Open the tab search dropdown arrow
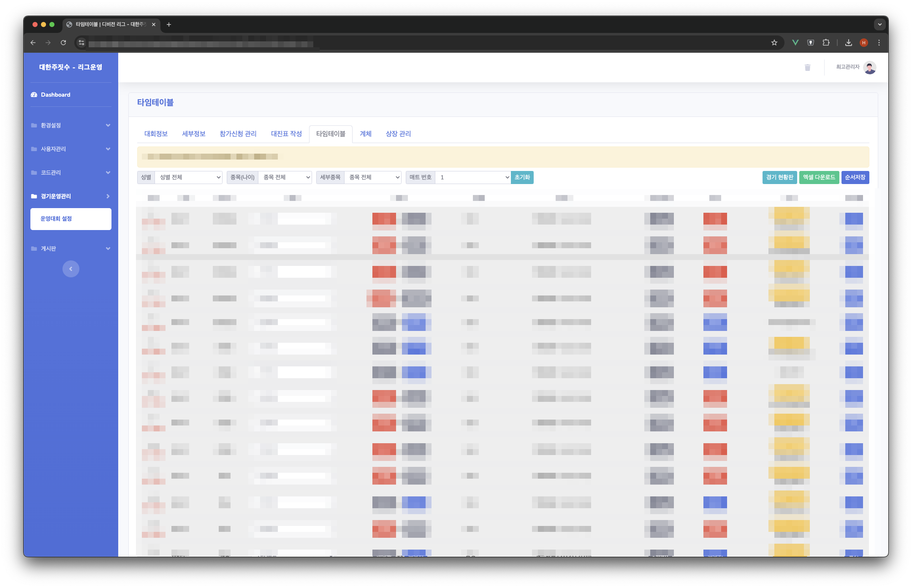The height and width of the screenshot is (588, 912). pyautogui.click(x=880, y=24)
